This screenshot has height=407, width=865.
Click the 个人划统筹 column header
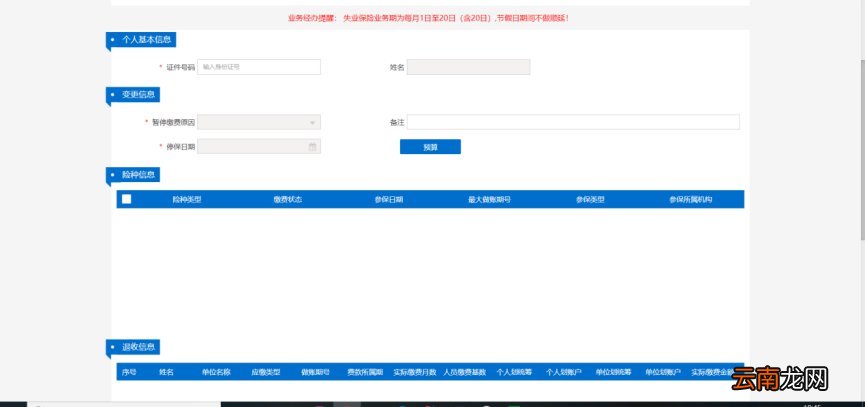[514, 372]
